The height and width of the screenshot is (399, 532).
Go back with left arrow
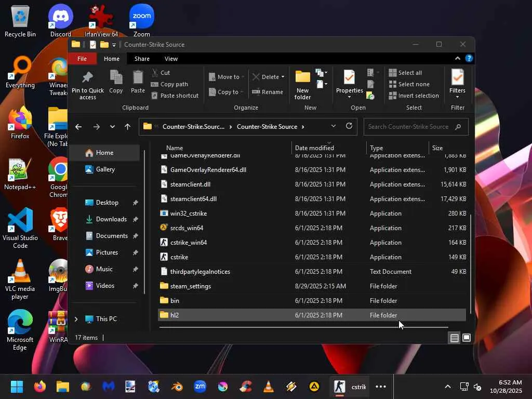(78, 127)
